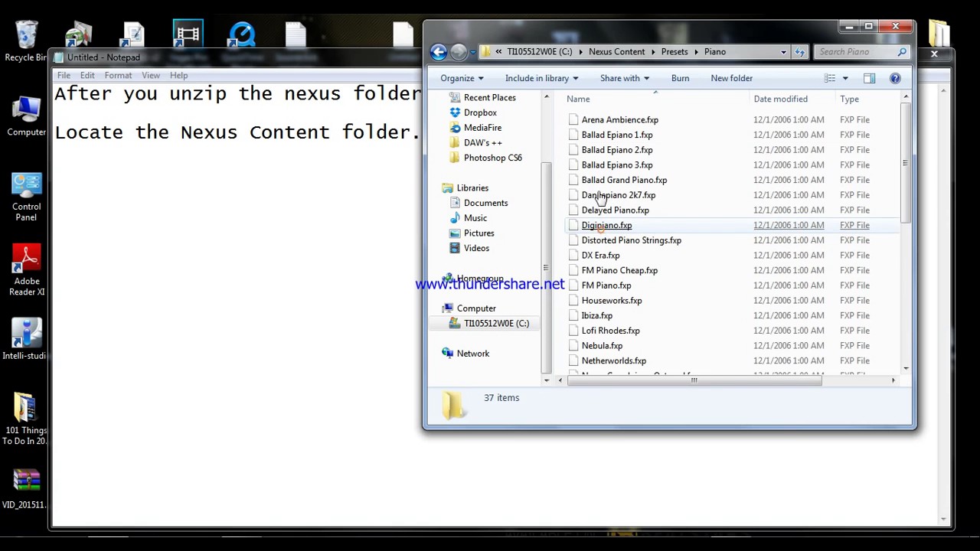980x551 pixels.
Task: Show the preview pane icon
Action: [x=869, y=78]
